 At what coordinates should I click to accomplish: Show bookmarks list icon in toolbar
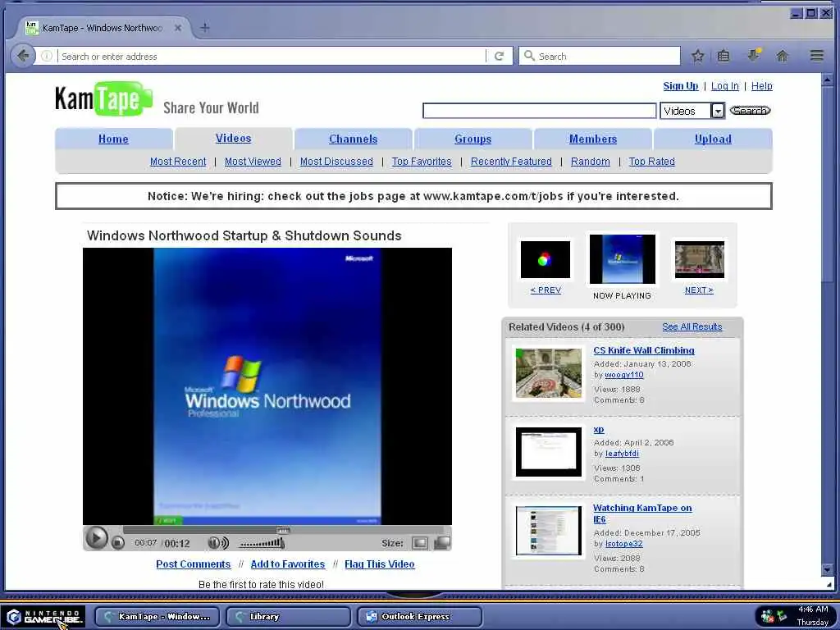tap(724, 56)
